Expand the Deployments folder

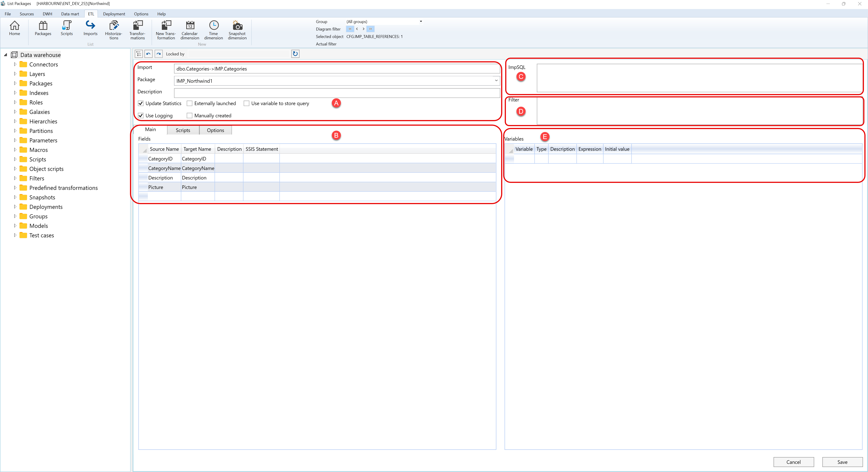point(15,207)
